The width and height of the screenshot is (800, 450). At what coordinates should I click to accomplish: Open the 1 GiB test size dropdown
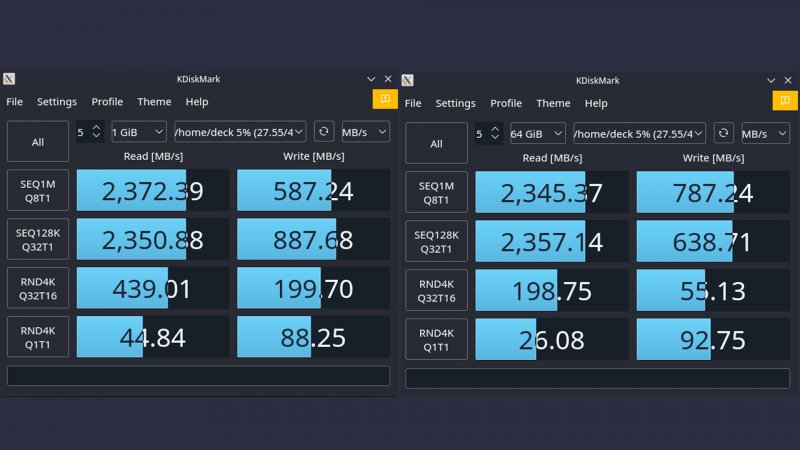point(139,132)
